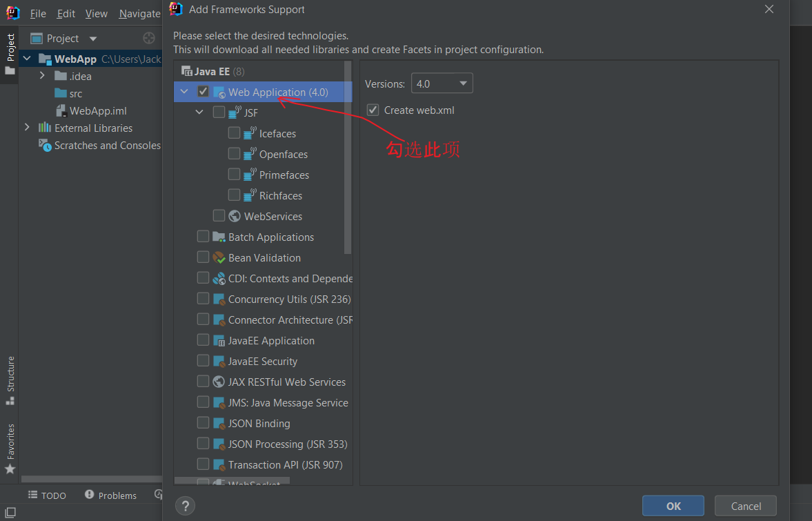The image size is (812, 521).
Task: Select the WebApp.iml file icon
Action: tap(61, 110)
